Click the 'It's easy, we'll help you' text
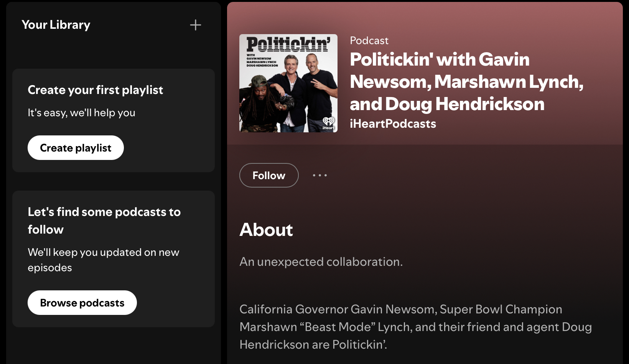Viewport: 629px width, 364px height. (x=81, y=113)
